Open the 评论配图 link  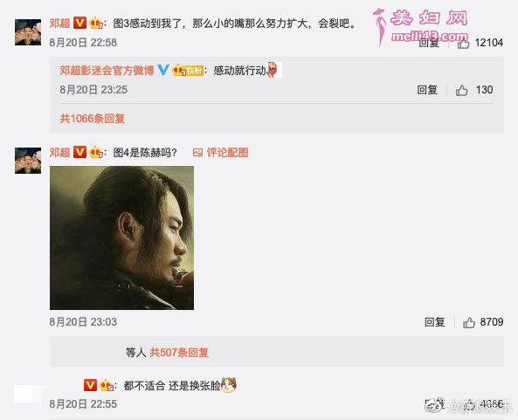pos(227,153)
